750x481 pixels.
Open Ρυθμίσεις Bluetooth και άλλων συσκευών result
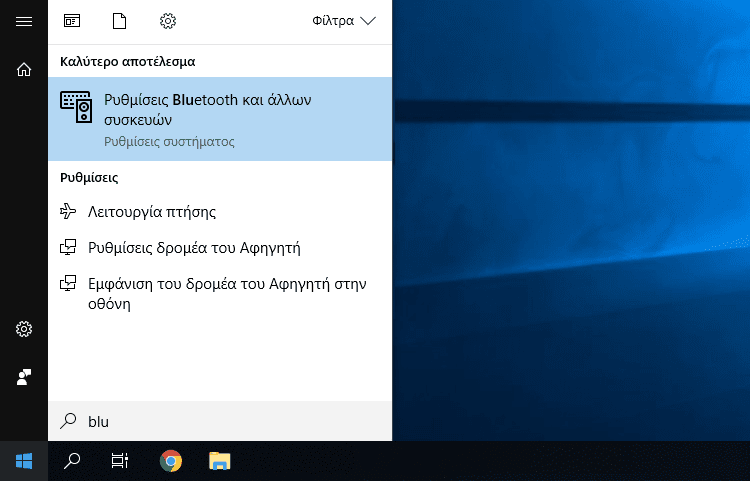point(220,119)
